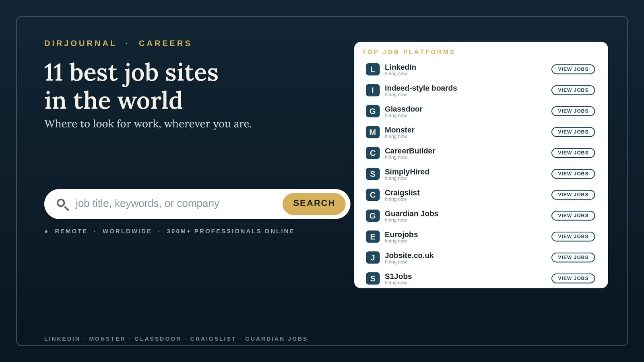
Task: View jobs for LinkedIn
Action: click(573, 69)
